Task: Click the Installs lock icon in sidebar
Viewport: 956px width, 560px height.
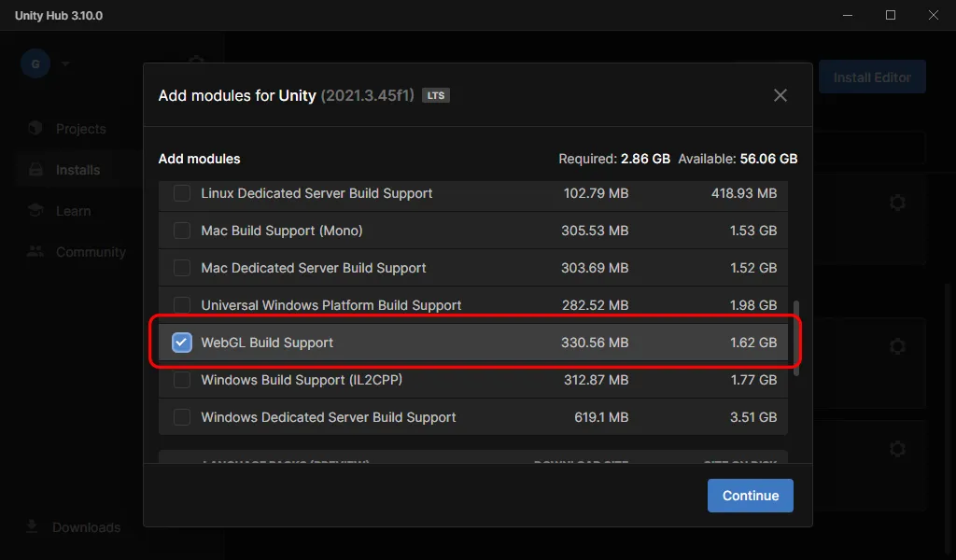Action: point(35,170)
